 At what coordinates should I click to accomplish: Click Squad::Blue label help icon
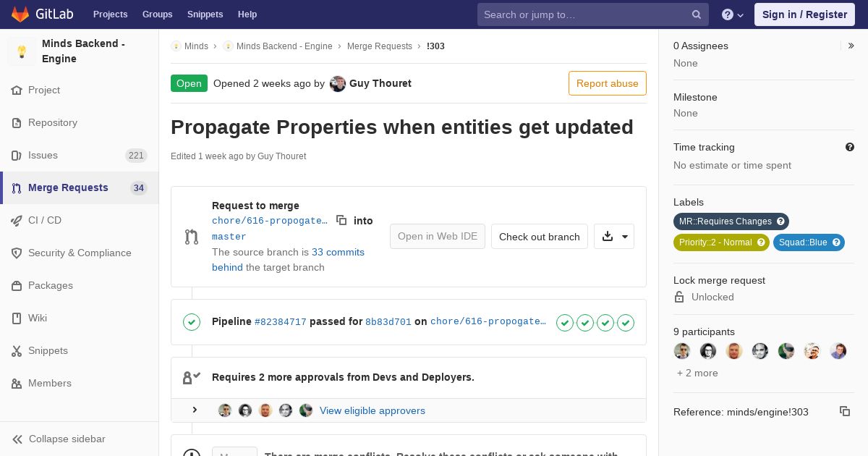(x=836, y=242)
